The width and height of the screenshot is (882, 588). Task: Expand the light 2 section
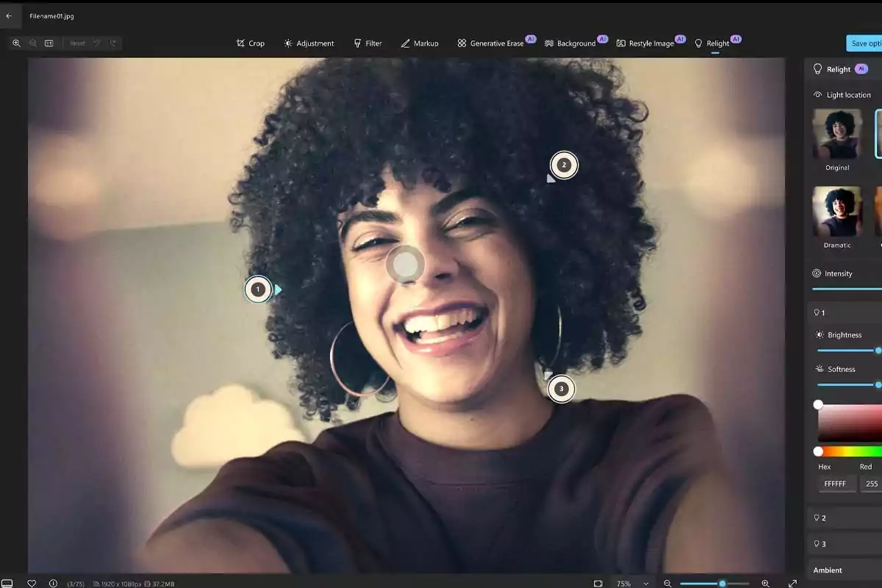pos(845,517)
